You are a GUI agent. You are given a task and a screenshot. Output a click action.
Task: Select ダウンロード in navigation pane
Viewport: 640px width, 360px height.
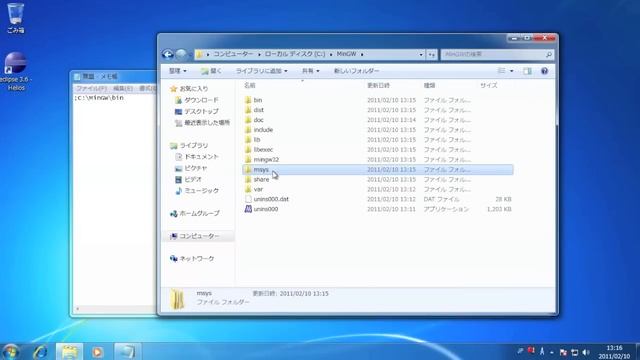pos(197,100)
